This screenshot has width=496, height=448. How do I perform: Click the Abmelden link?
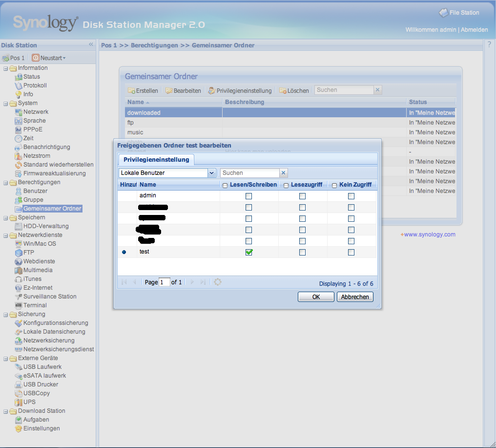[x=475, y=30]
